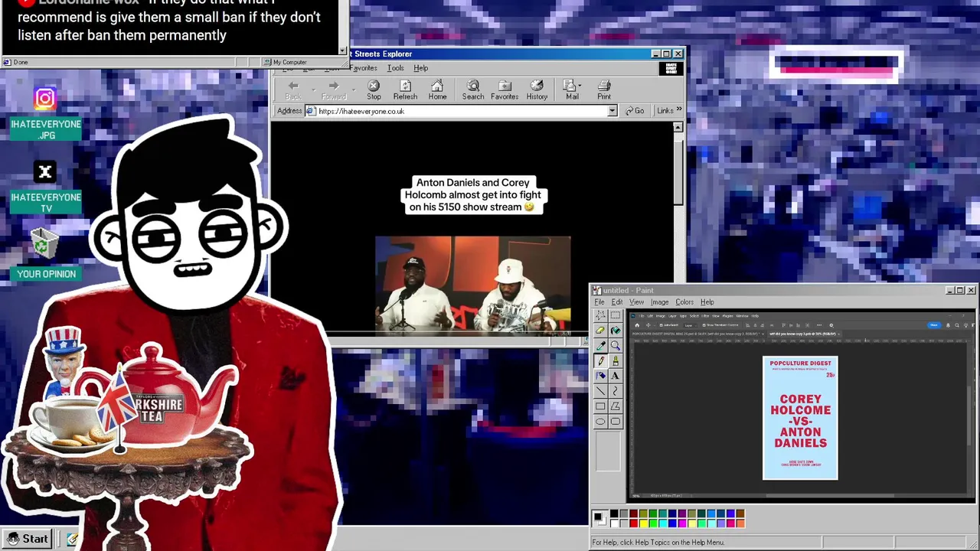Click the Stop button in Explorer toolbar
This screenshot has height=551, width=980.
(374, 90)
